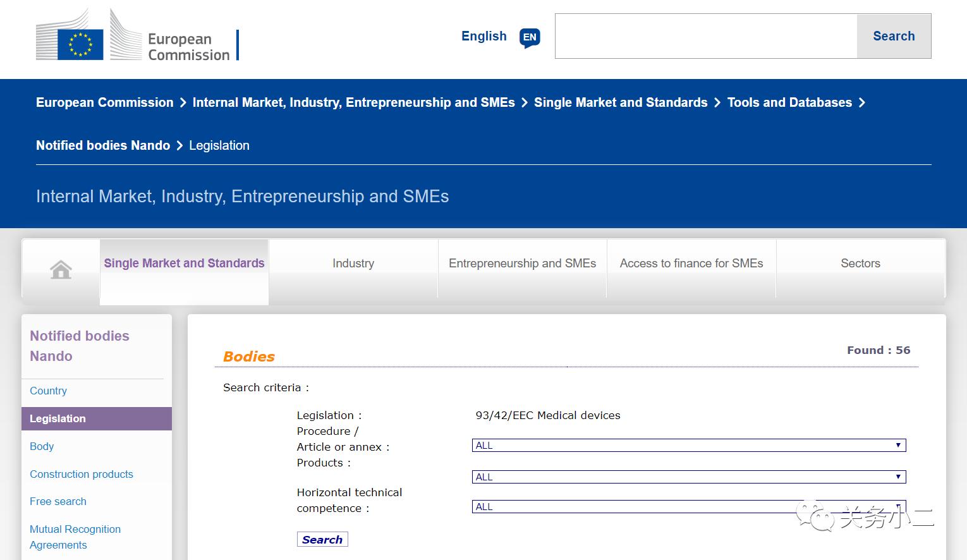Select the Access to finance for SMEs tab
The height and width of the screenshot is (560, 967).
(691, 264)
